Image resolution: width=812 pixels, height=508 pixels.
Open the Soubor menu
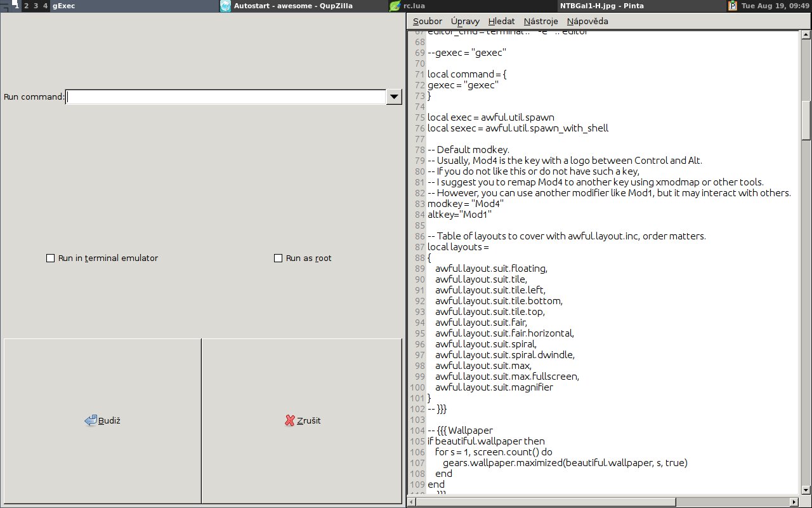pyautogui.click(x=428, y=21)
